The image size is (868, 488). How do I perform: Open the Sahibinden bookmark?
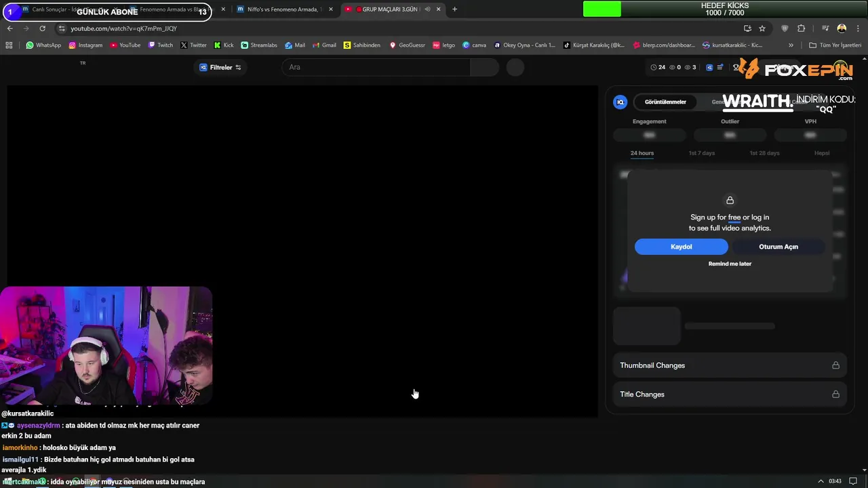[362, 45]
